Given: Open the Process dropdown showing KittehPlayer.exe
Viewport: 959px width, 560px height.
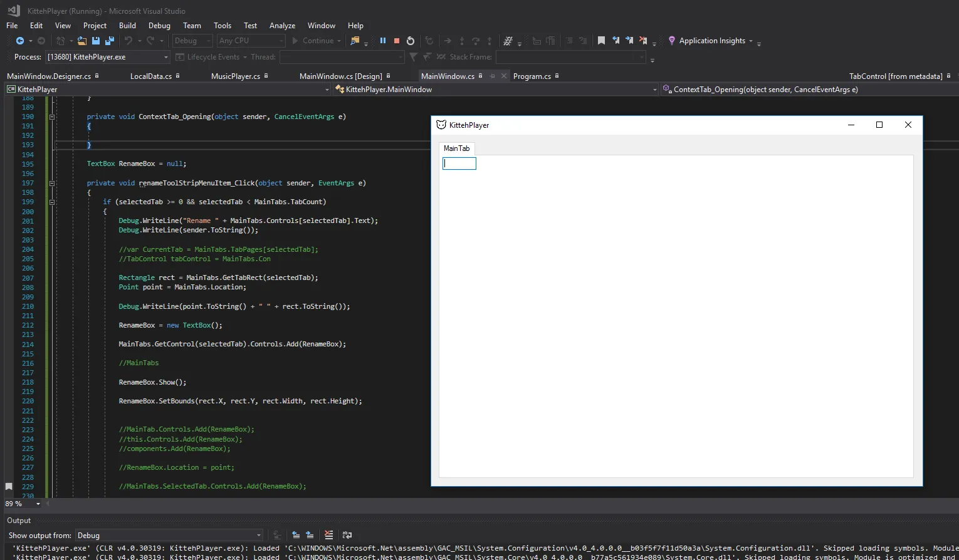Looking at the screenshot, I should pyautogui.click(x=166, y=57).
